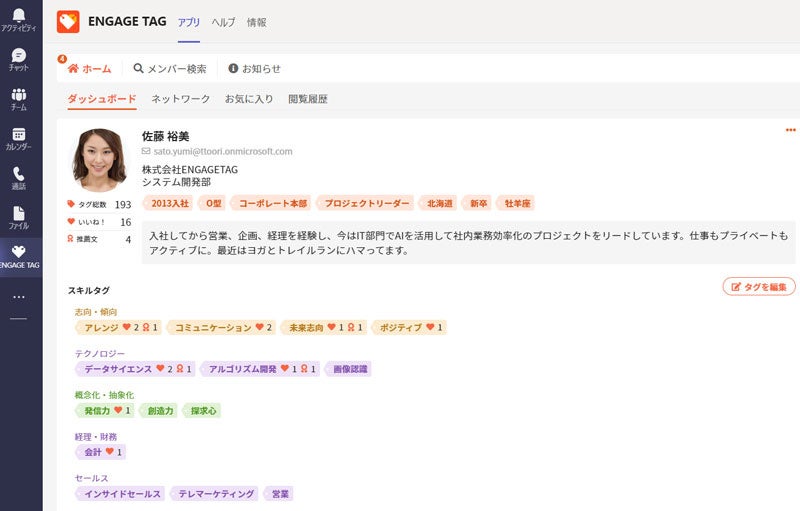Click the 牡羊座 profile tag
Viewport: 800px width, 511px height.
coord(516,203)
